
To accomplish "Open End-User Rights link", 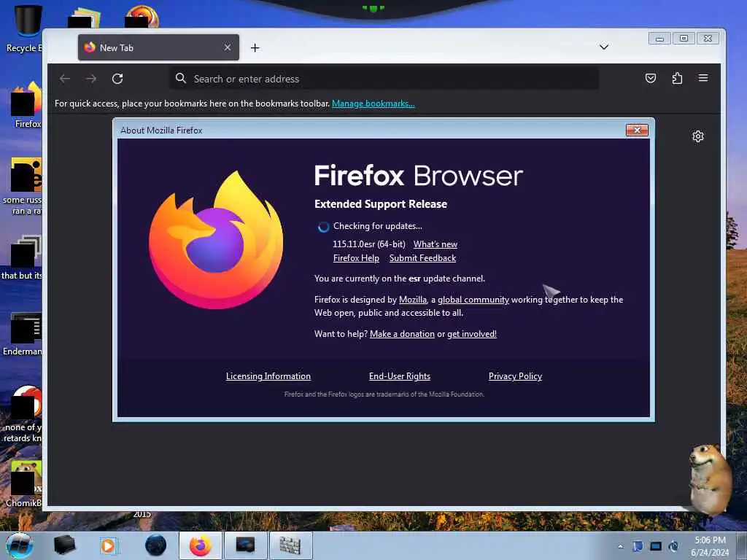I will [x=399, y=376].
